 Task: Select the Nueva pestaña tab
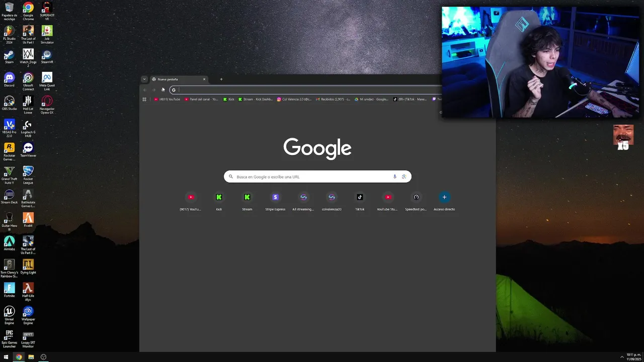point(179,79)
